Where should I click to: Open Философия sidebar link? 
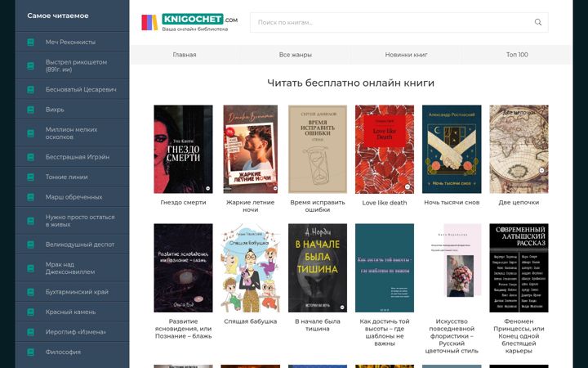point(63,352)
